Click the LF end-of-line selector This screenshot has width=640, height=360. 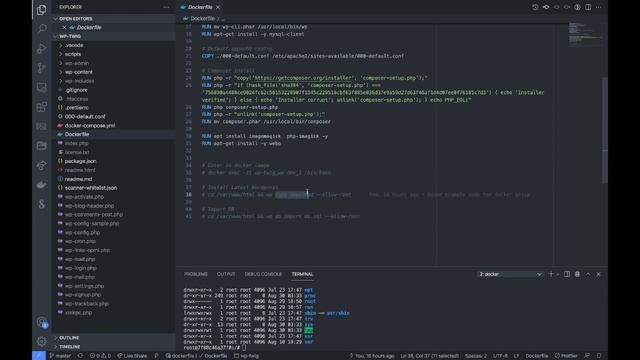click(x=516, y=356)
